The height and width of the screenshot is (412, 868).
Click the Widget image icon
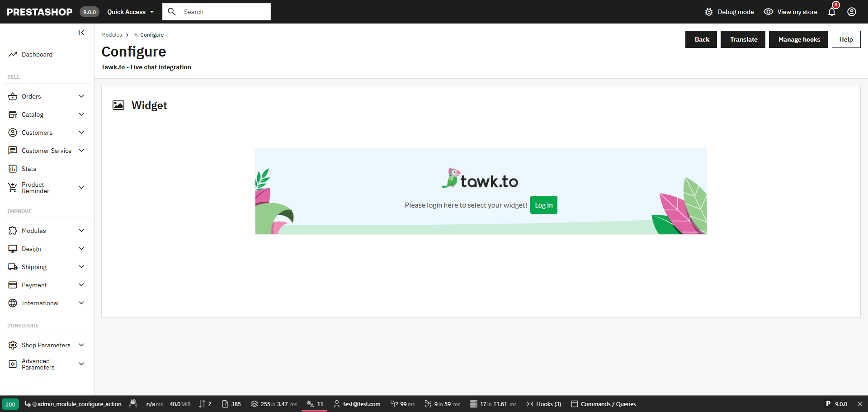[118, 105]
